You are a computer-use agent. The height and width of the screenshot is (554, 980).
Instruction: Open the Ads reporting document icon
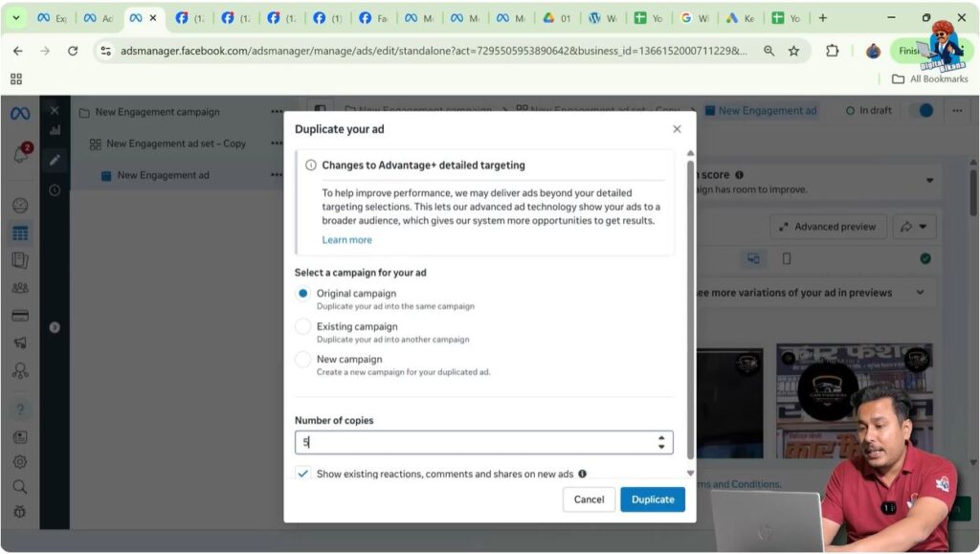[20, 260]
